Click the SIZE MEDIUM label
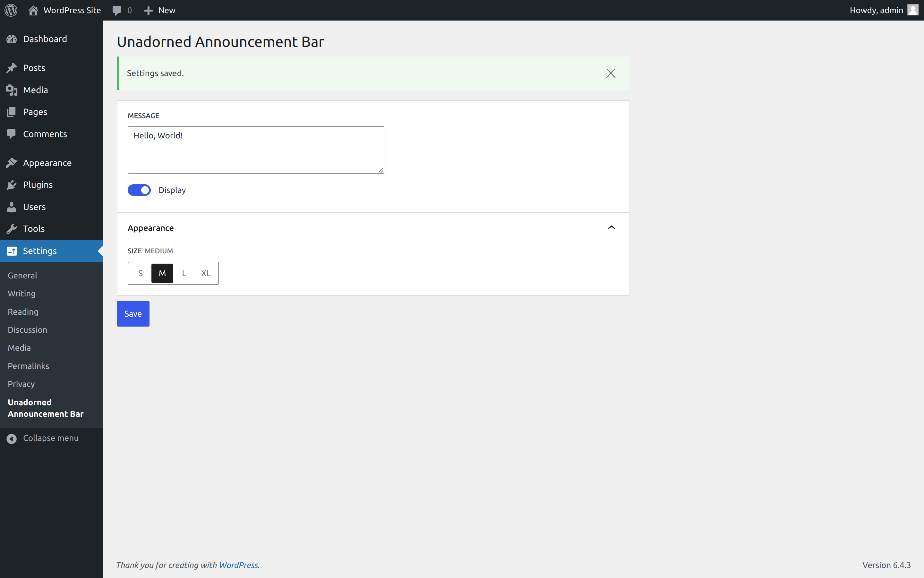The image size is (924, 578). 150,251
